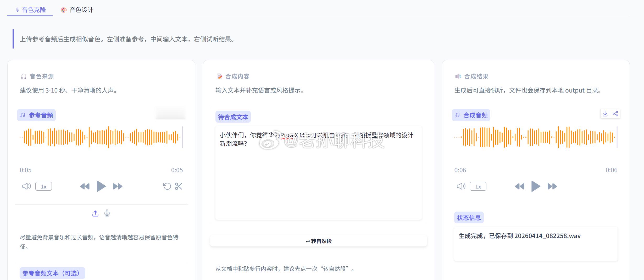The height and width of the screenshot is (280, 644).
Task: Toggle 1x playback speed on reference audio
Action: (43, 186)
